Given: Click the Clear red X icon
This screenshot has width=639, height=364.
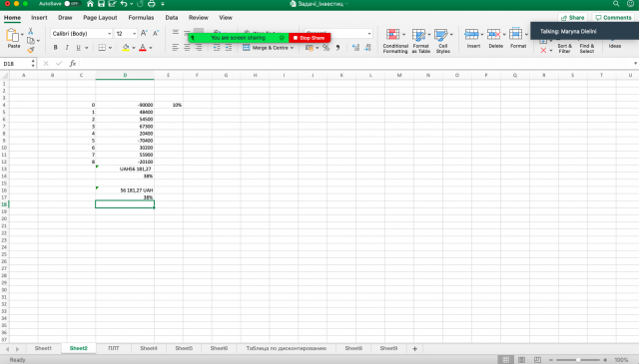Looking at the screenshot, I should (x=543, y=51).
